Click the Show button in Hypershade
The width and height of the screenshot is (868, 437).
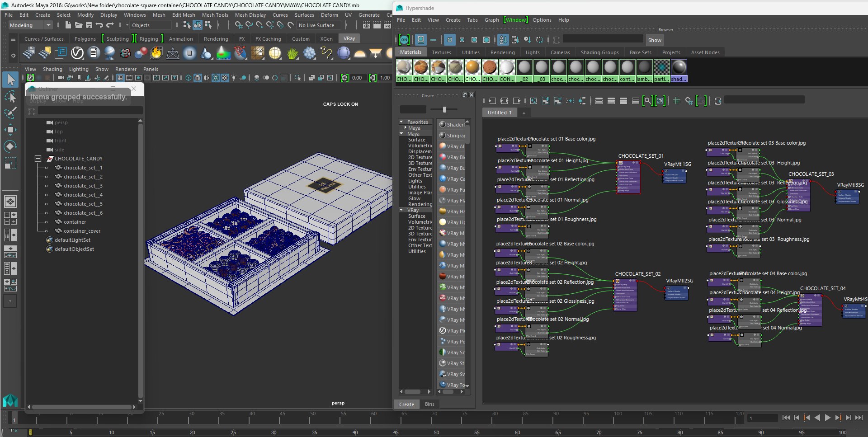pos(655,40)
